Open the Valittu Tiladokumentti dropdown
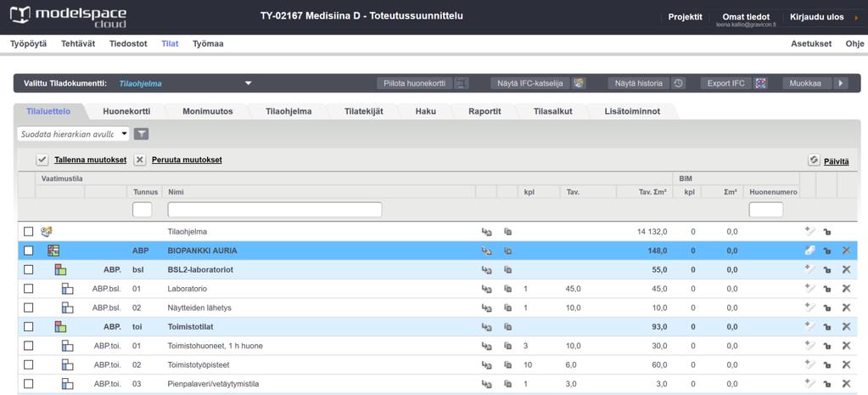 [x=248, y=83]
